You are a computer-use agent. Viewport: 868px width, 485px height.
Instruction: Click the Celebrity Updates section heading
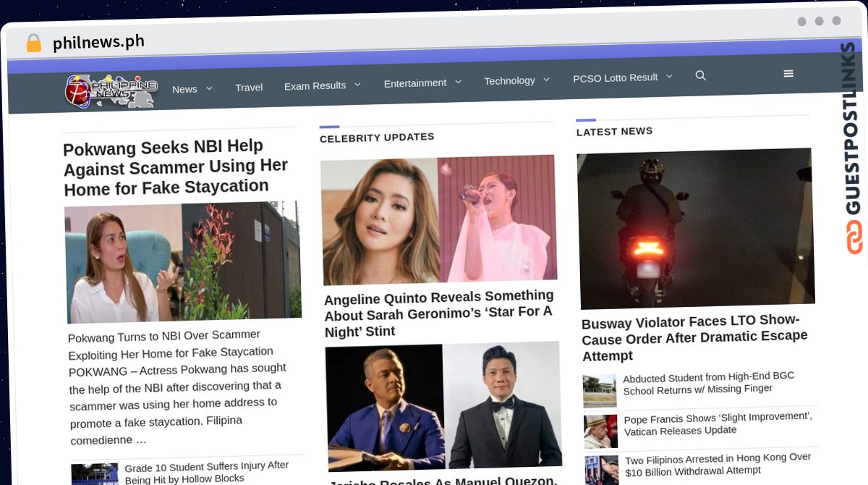pos(377,137)
